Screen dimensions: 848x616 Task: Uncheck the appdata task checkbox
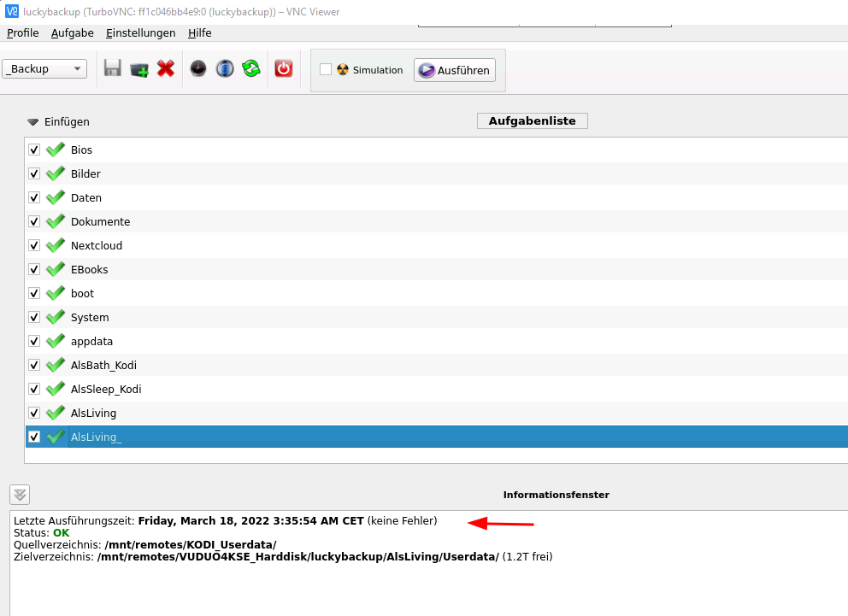click(34, 341)
